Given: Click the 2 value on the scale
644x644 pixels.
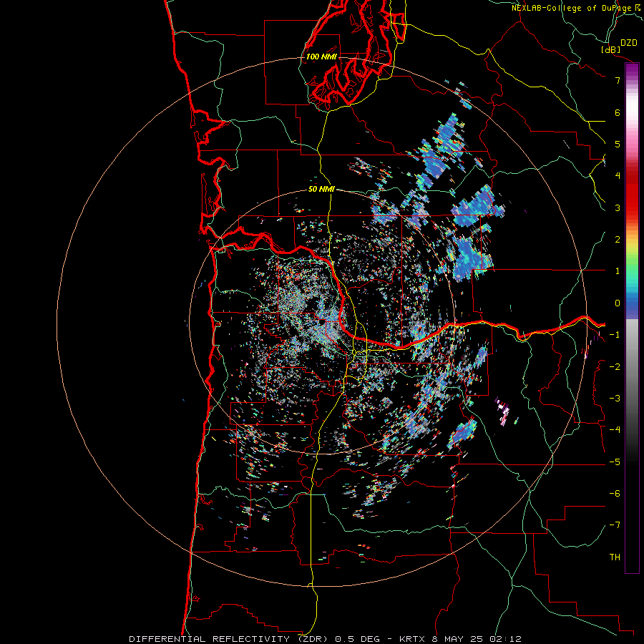Looking at the screenshot, I should (x=618, y=240).
